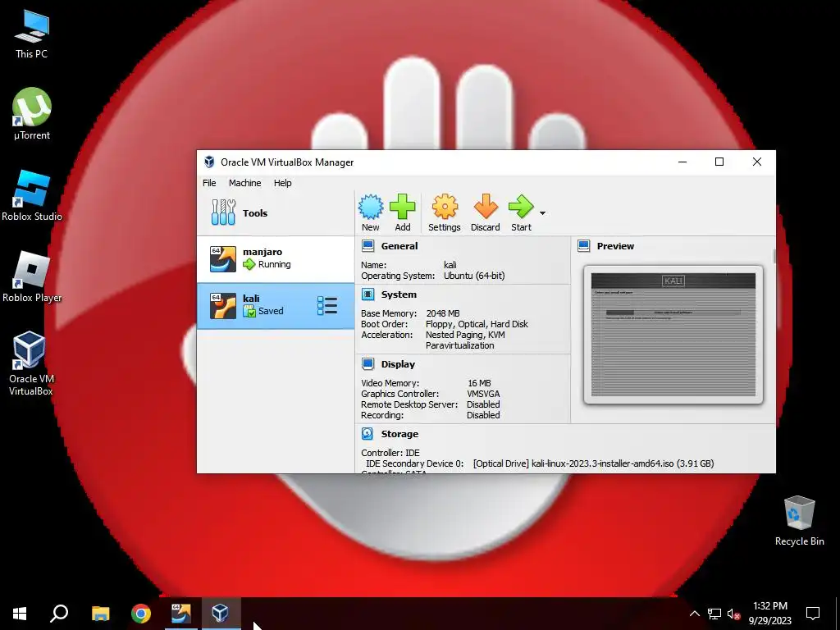Click the Preview section monitor icon
Viewport: 840px width, 630px height.
584,246
